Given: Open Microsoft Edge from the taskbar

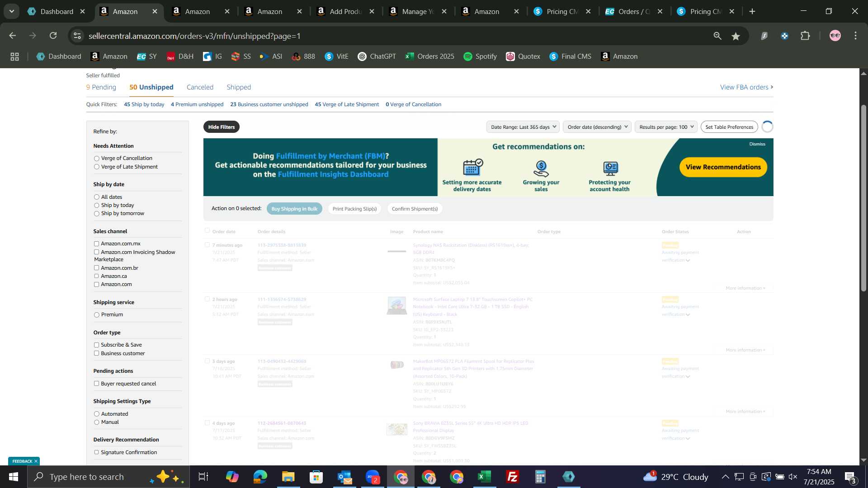Looking at the screenshot, I should pos(260,477).
